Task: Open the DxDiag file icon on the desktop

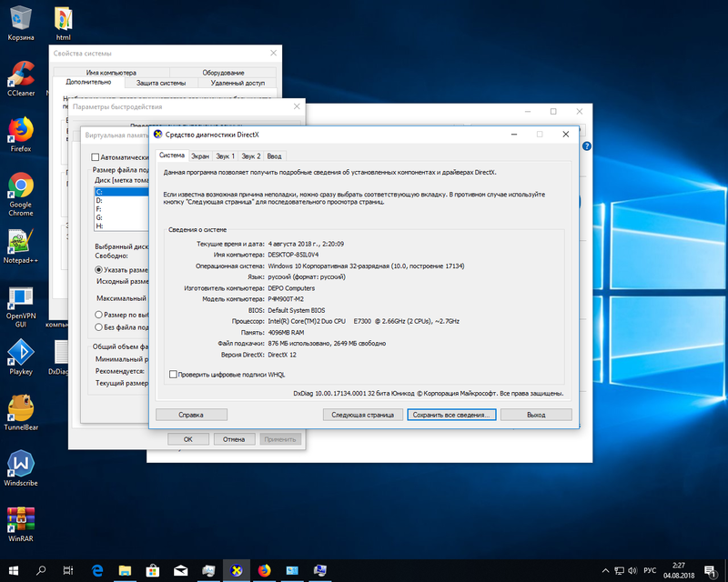Action: pyautogui.click(x=59, y=357)
